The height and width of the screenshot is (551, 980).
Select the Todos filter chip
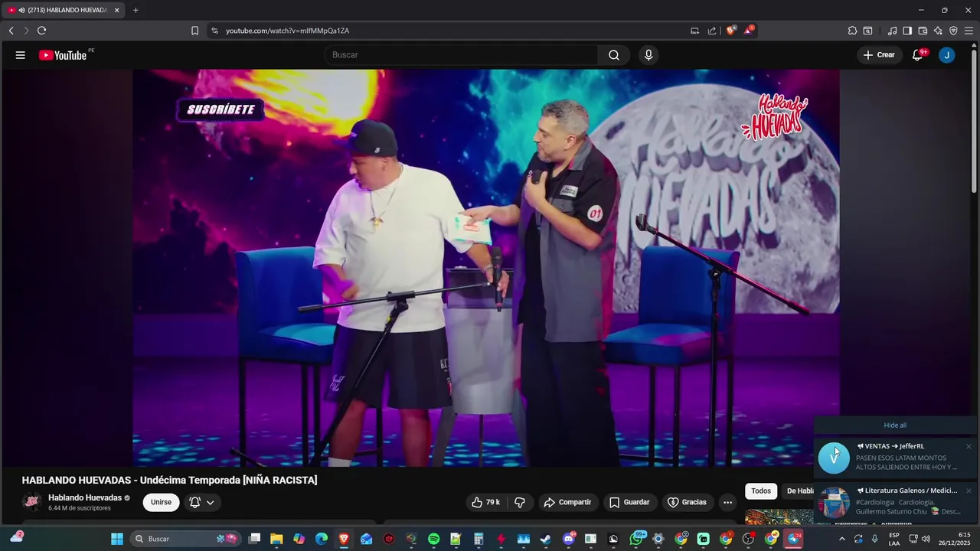click(761, 491)
